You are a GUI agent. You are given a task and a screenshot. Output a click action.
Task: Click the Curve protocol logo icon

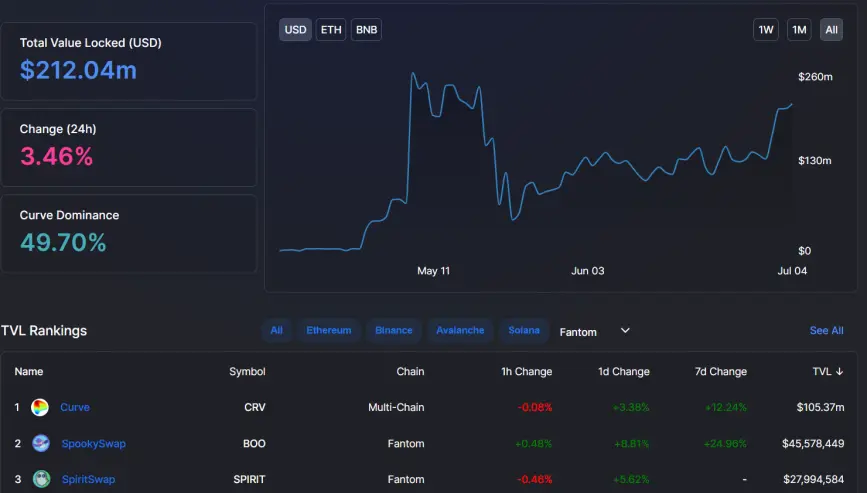point(40,407)
